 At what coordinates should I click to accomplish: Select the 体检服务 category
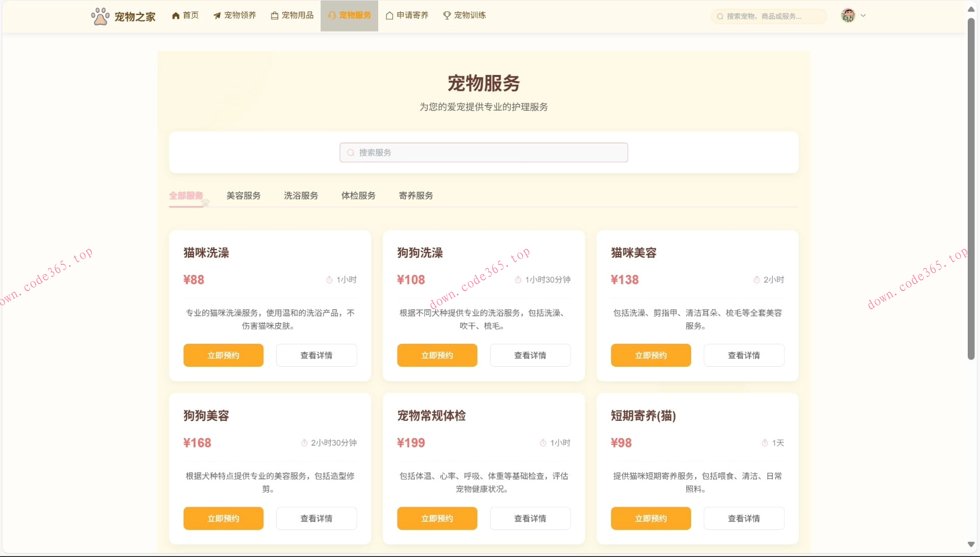pyautogui.click(x=358, y=195)
